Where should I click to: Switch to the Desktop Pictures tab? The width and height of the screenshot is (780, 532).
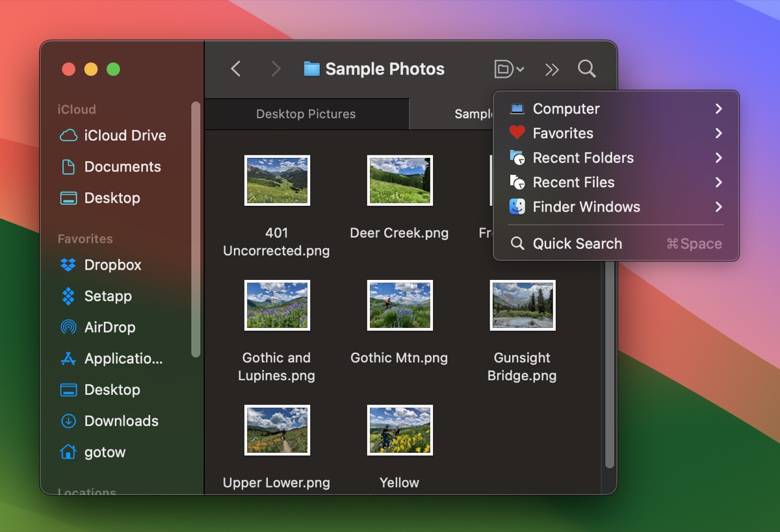306,114
